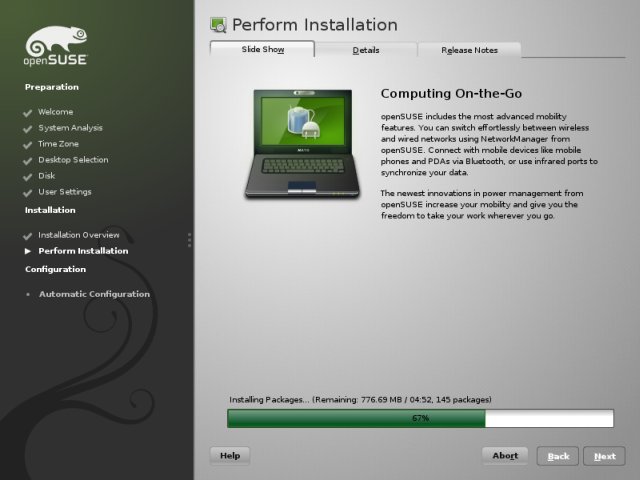Image resolution: width=640 pixels, height=480 pixels.
Task: Click the checkmark next to System Analysis
Action: click(28, 129)
